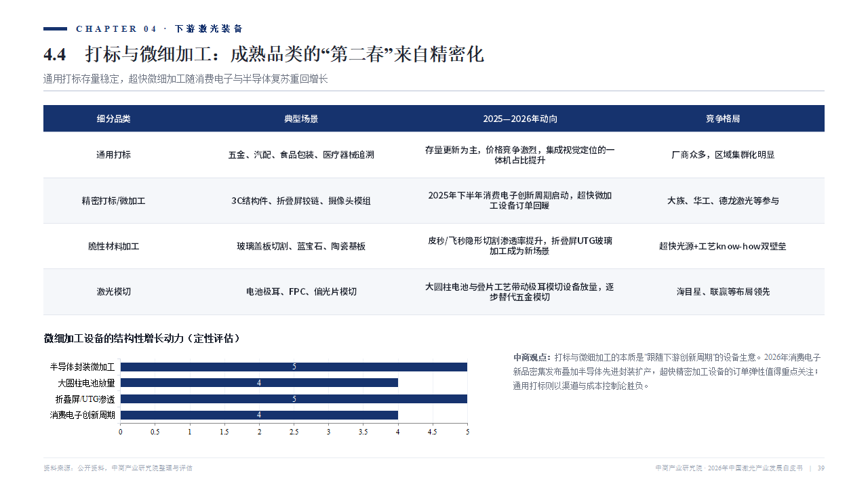Click the cell "海目星、联赢等布局领先"
The width and height of the screenshot is (868, 488).
[723, 291]
